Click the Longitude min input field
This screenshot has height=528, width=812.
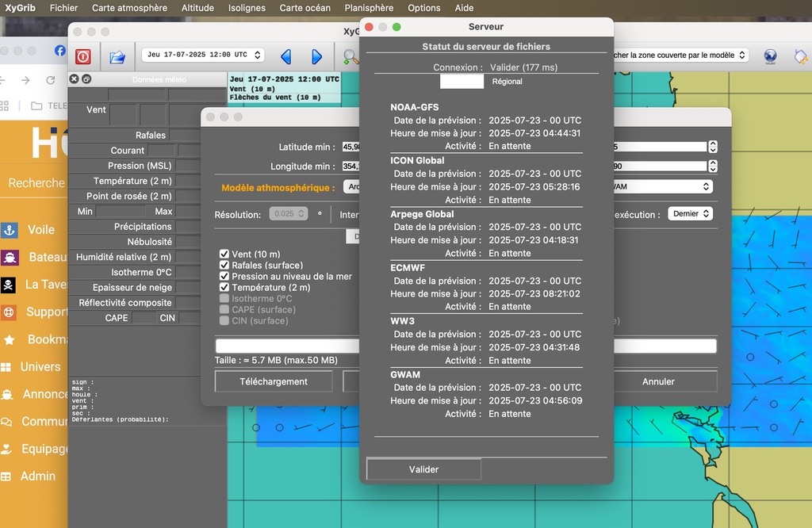click(x=350, y=166)
